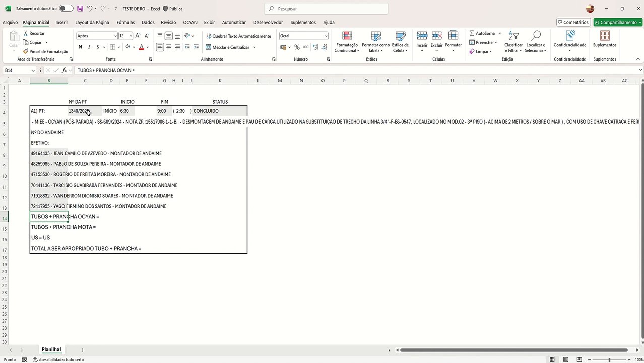Decrease decimal places
The height and width of the screenshot is (363, 644).
click(324, 47)
